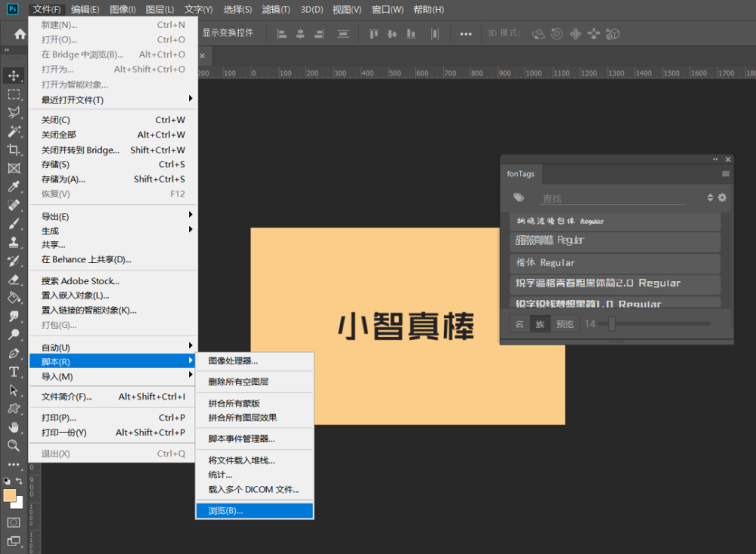
Task: Choose 浏览(B)... in scripts submenu
Action: pyautogui.click(x=255, y=511)
